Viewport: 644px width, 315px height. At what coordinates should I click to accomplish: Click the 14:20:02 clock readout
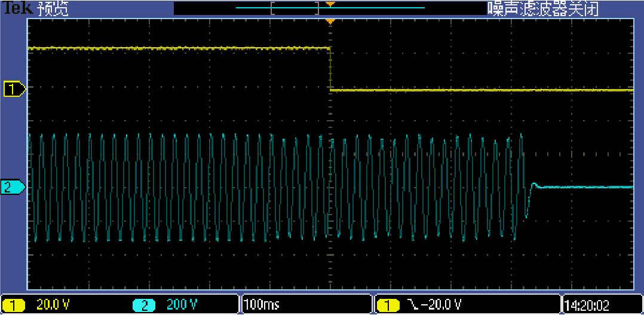(x=589, y=305)
